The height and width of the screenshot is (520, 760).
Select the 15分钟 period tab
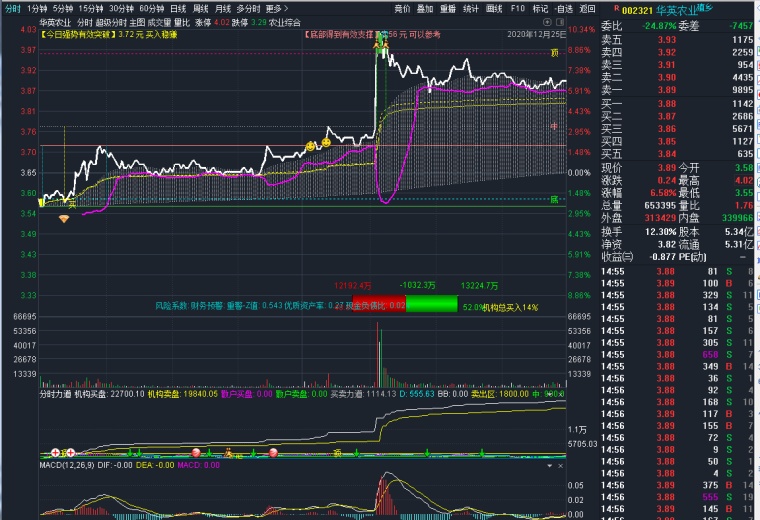92,7
